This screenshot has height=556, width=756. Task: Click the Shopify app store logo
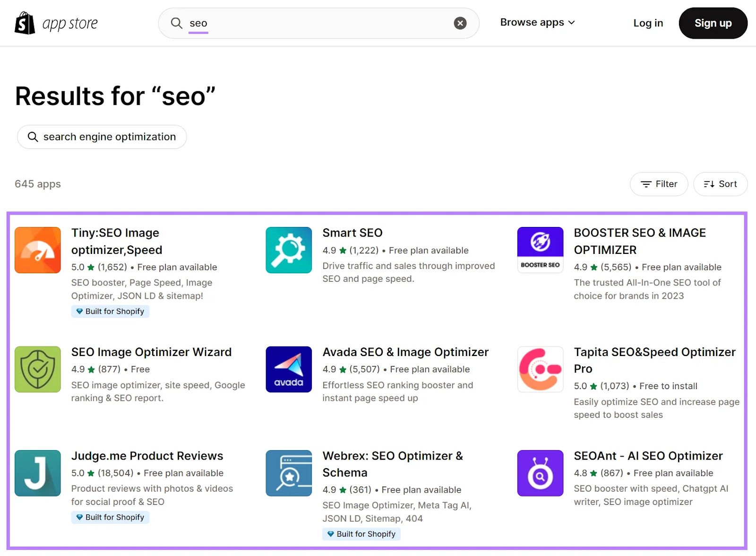[x=55, y=23]
